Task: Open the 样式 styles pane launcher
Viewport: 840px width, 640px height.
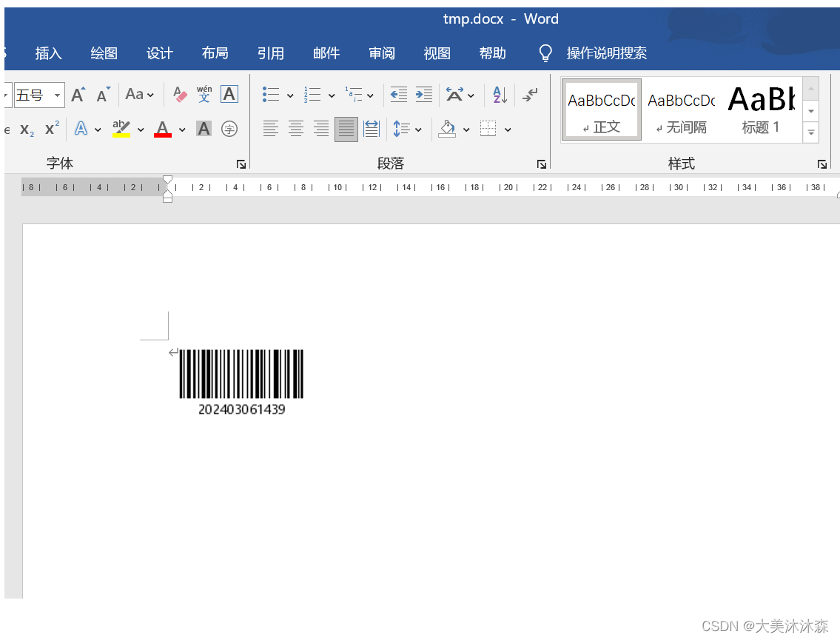Action: click(x=821, y=164)
